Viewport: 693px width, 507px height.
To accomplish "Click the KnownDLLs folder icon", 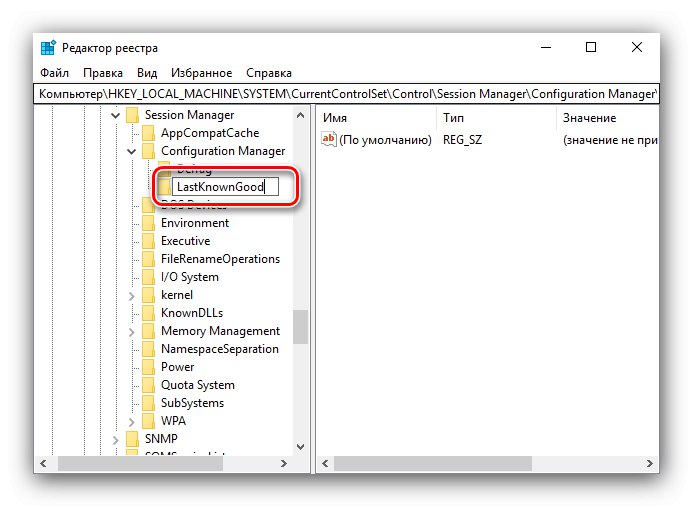I will point(148,314).
